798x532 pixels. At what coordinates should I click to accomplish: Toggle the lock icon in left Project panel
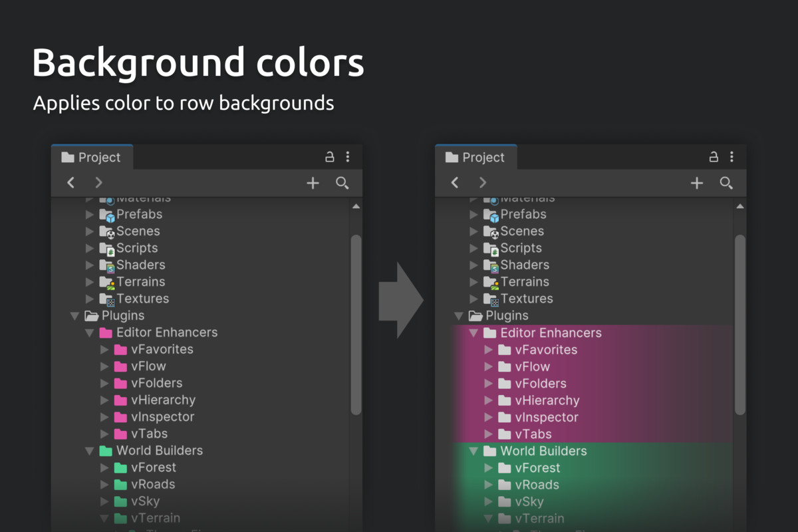pos(329,157)
